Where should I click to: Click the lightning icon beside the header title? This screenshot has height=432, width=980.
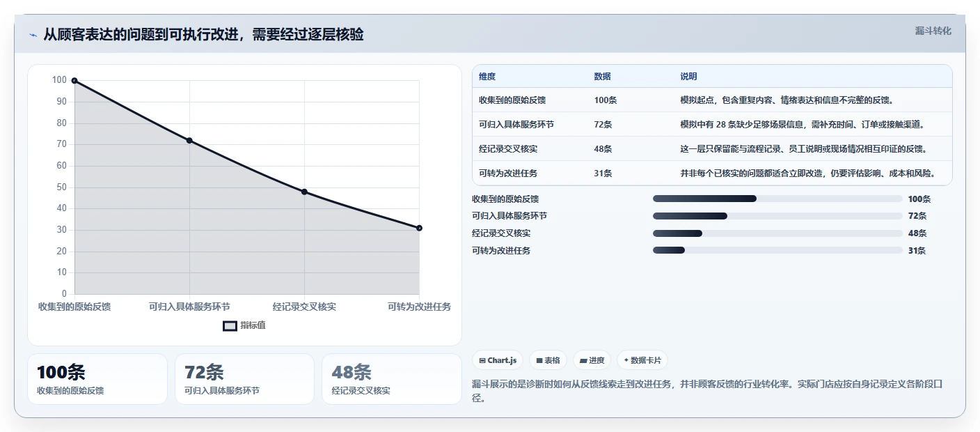click(33, 35)
